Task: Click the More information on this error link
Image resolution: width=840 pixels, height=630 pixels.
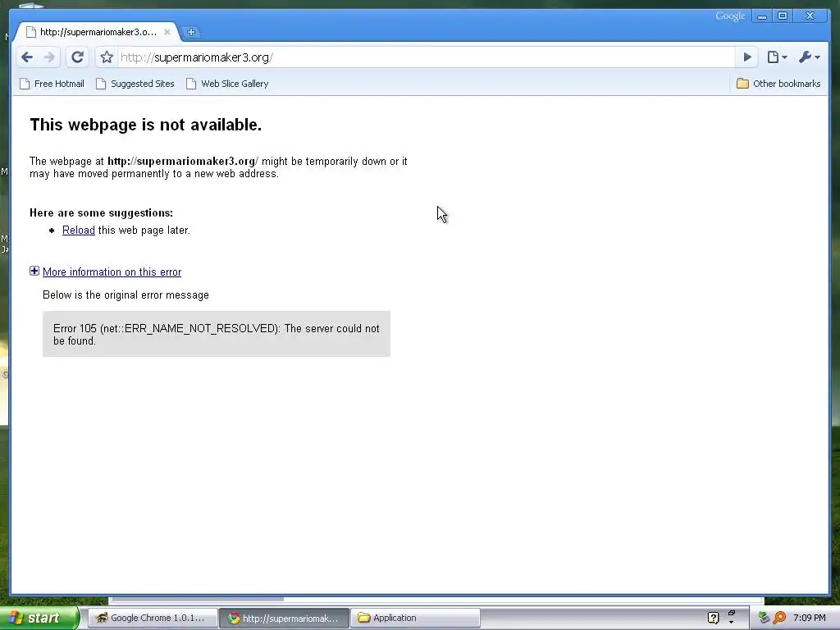Action: (112, 272)
